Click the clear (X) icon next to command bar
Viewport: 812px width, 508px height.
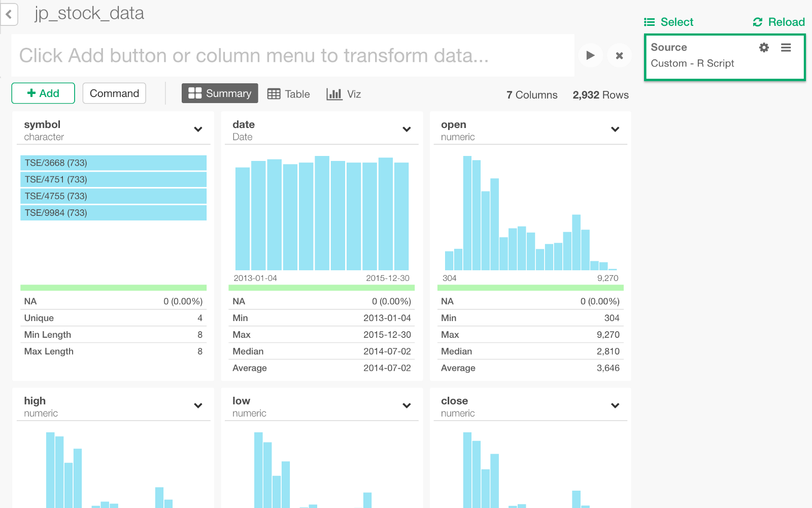coord(619,55)
